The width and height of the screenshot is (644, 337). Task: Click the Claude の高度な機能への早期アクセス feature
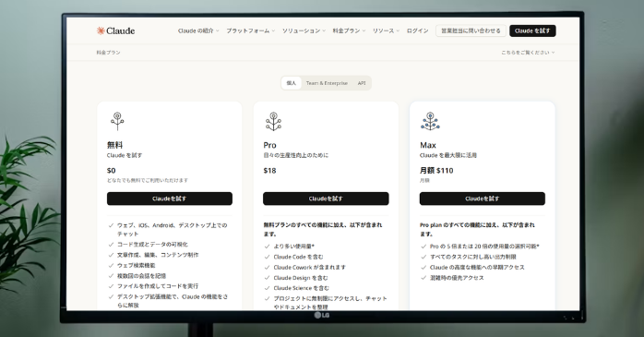477,267
